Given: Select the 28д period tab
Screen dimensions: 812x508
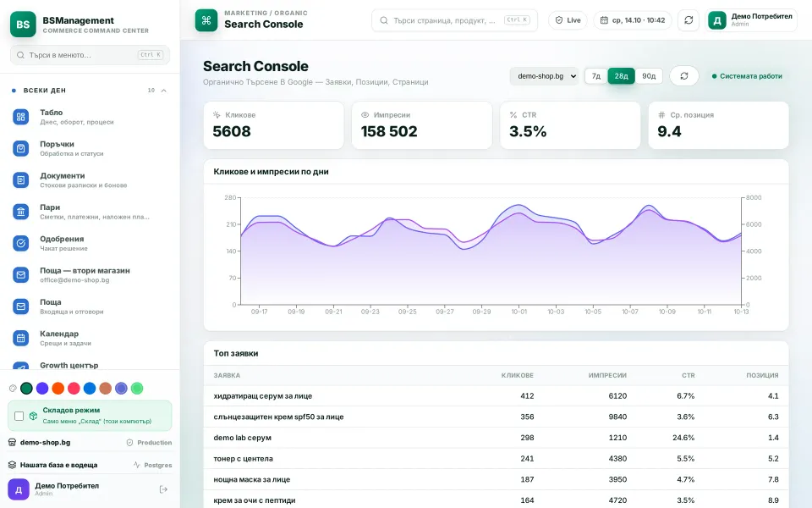Looking at the screenshot, I should click(622, 76).
